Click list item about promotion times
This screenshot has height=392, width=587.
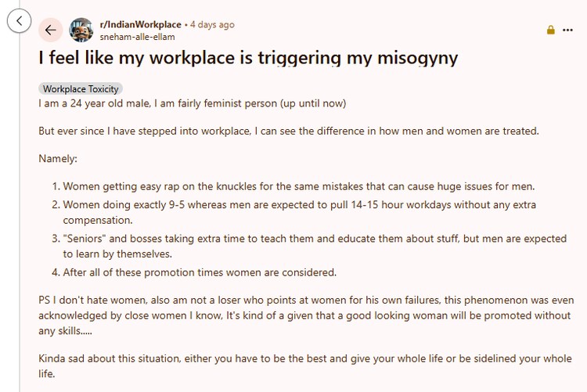click(x=200, y=272)
